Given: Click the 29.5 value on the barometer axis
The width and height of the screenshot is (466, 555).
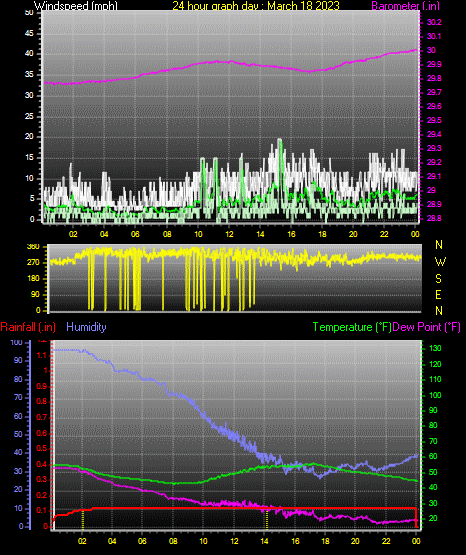Looking at the screenshot, I should (434, 120).
